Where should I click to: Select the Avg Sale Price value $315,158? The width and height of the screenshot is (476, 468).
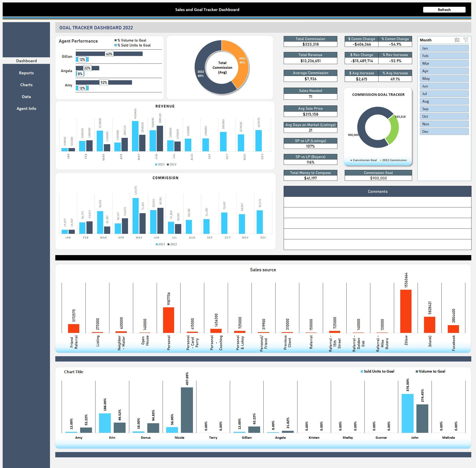click(310, 114)
